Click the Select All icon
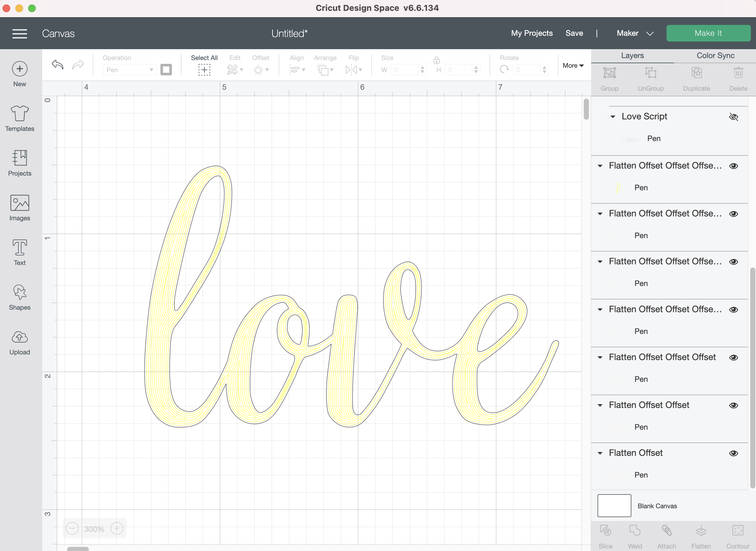This screenshot has height=551, width=756. pos(204,69)
